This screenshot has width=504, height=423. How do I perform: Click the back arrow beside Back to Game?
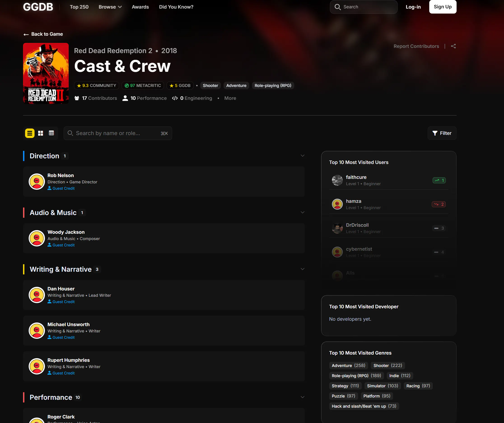click(26, 34)
